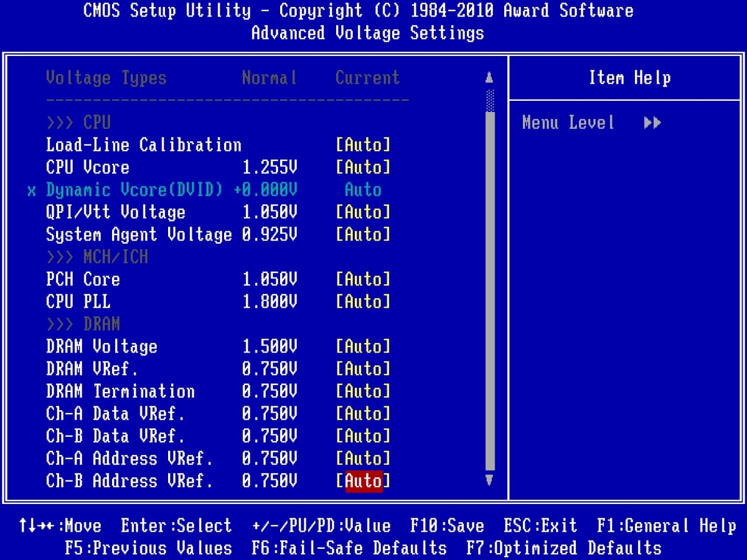Screen dimensions: 747x560
Task: Click the scrollbar down arrow
Action: tap(489, 480)
